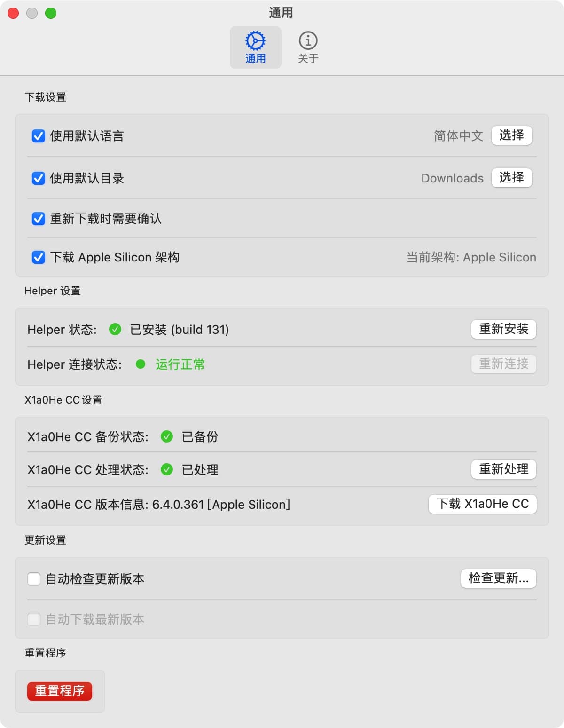Click the 下载 X1a0He CC button

pos(482,504)
